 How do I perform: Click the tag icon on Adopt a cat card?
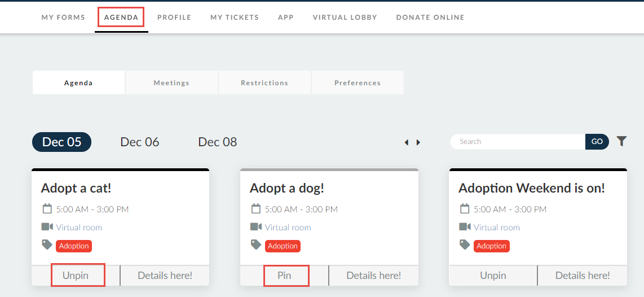(x=47, y=244)
